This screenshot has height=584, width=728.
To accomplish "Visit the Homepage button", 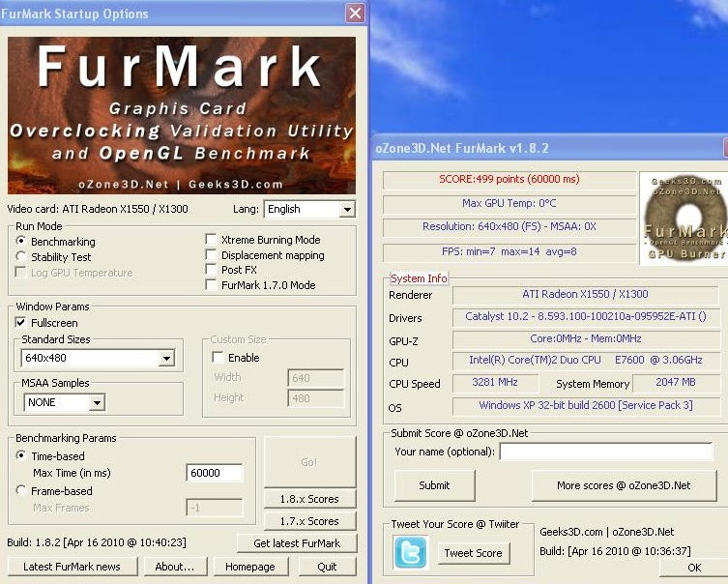I will pos(250,567).
